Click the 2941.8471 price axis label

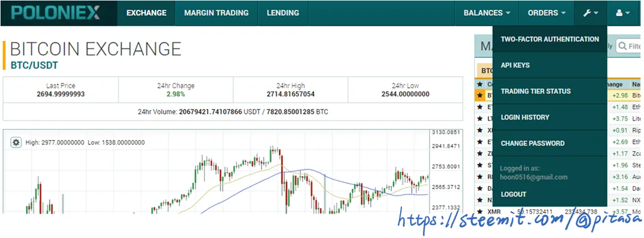[446, 146]
